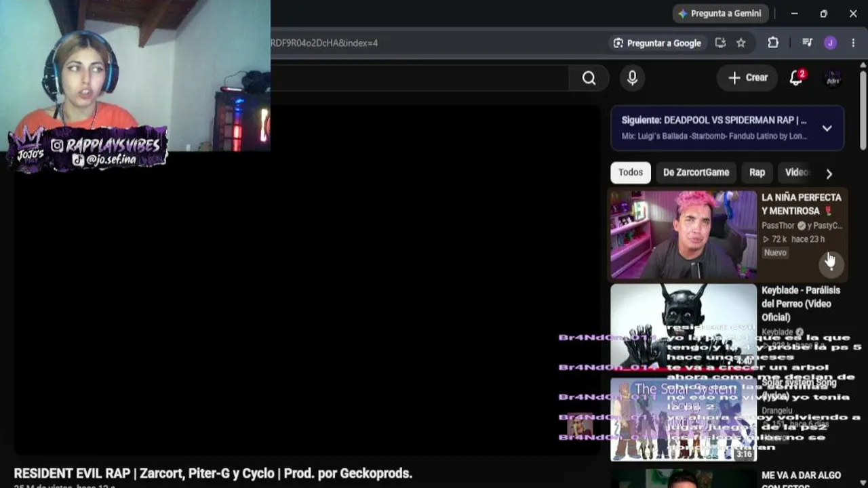Click the Crear button
This screenshot has width=868, height=488.
[748, 78]
